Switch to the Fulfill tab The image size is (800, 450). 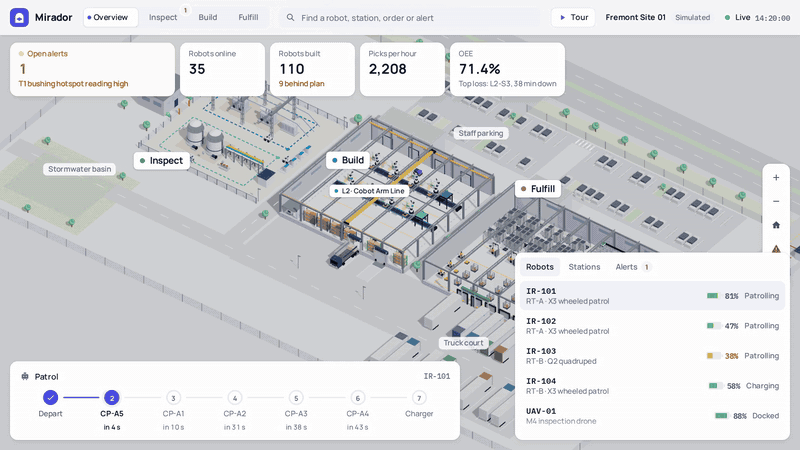[248, 17]
